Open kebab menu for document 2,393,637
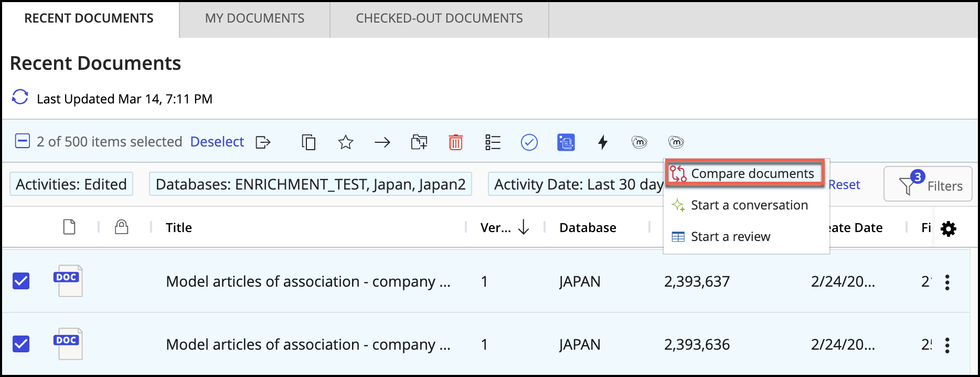Image resolution: width=980 pixels, height=377 pixels. click(x=947, y=282)
